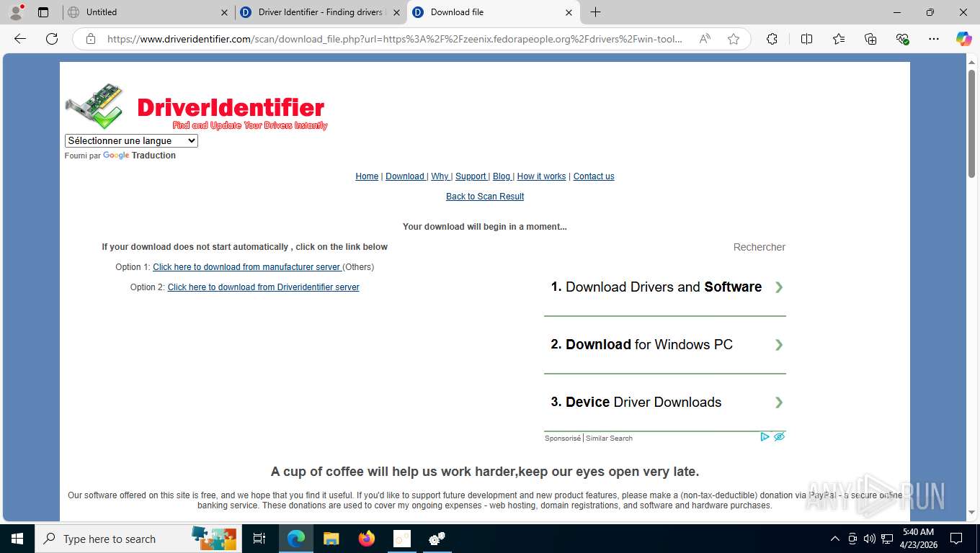The height and width of the screenshot is (553, 980).
Task: Open Read aloud in address bar
Action: point(705,39)
